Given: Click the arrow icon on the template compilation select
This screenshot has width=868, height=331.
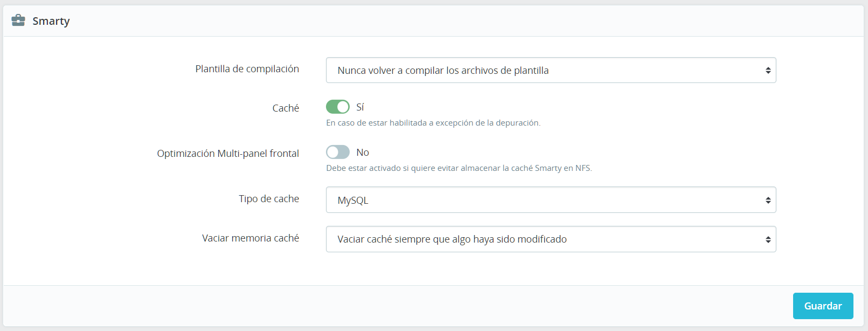Looking at the screenshot, I should (x=768, y=71).
